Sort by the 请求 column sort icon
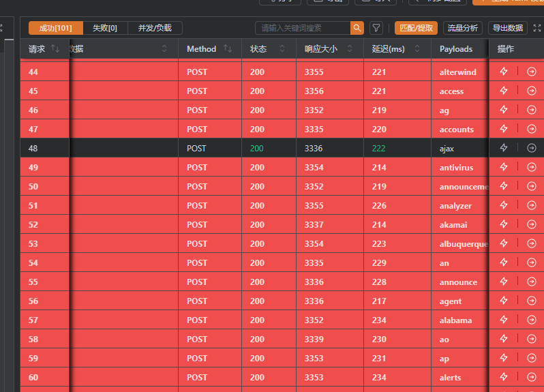Screen dimensions: 544x392 [56, 49]
